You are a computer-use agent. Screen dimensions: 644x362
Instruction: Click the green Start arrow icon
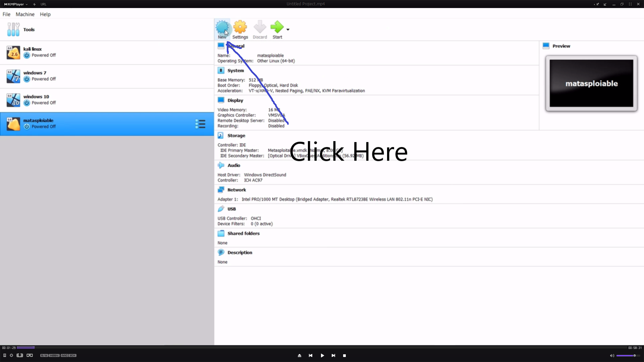tap(277, 27)
